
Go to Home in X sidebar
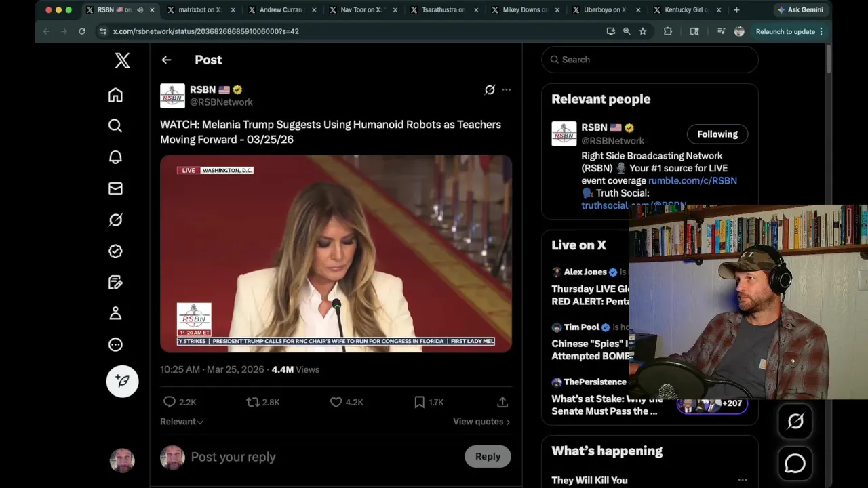pos(115,95)
